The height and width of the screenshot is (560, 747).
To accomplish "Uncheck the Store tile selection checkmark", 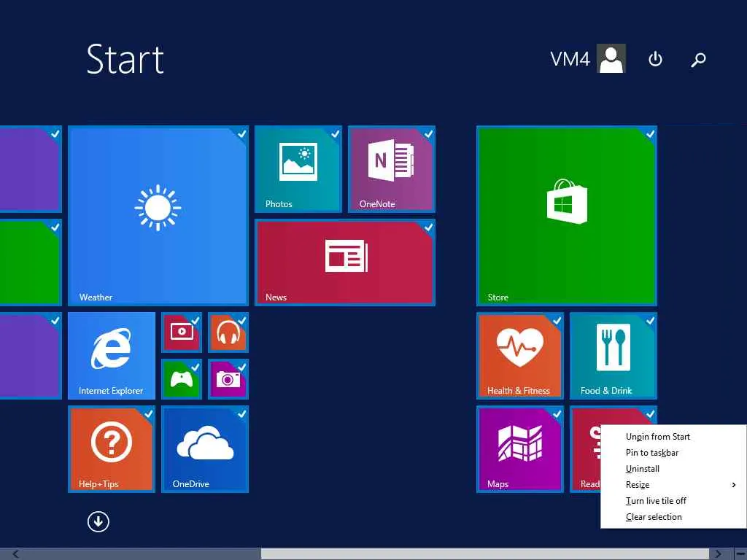I will [x=650, y=134].
